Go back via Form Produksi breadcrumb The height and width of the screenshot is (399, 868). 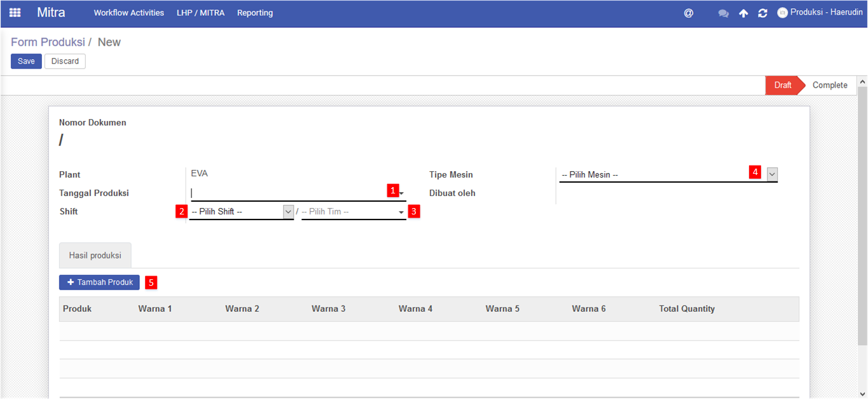48,42
